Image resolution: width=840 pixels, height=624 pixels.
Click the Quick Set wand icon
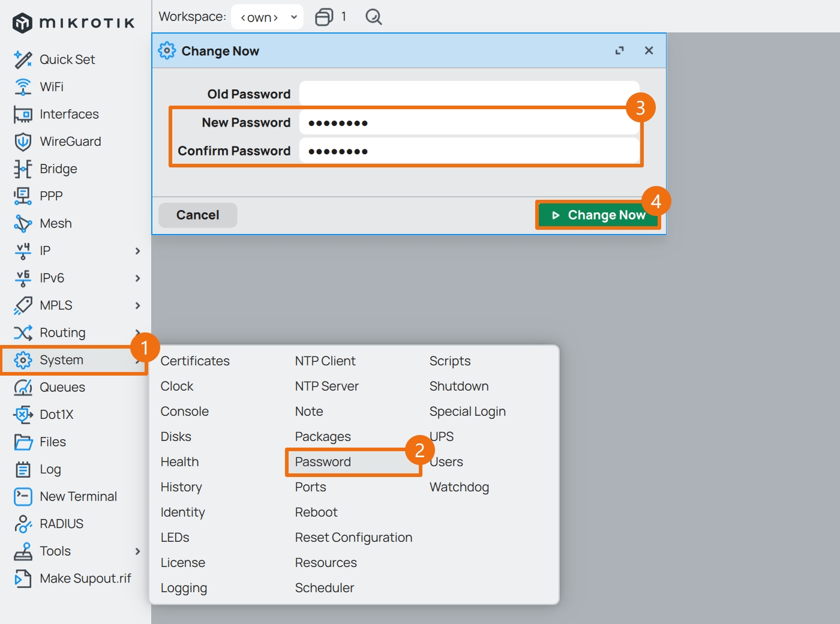click(23, 59)
